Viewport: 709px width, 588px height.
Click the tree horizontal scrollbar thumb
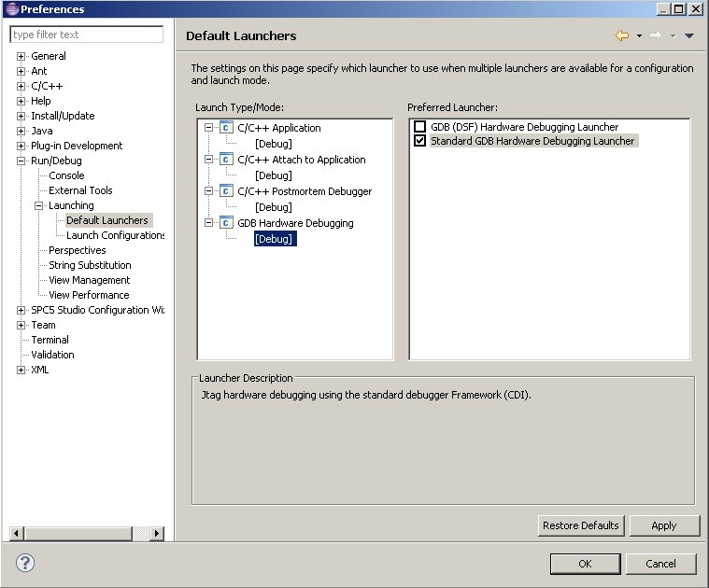78,533
